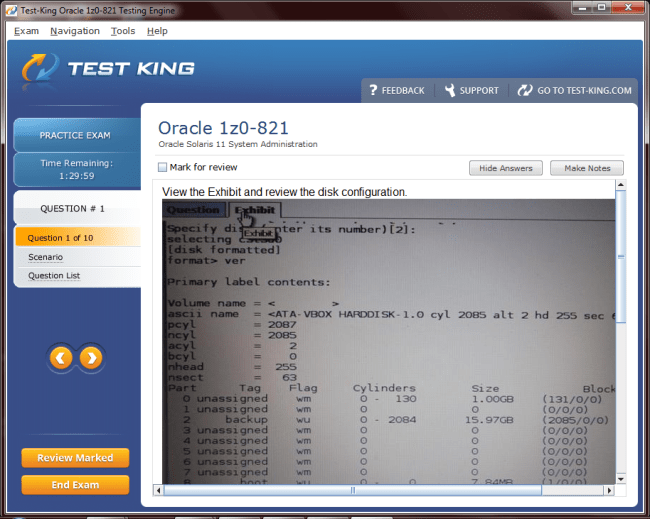650x519 pixels.
Task: Click the horizontal scrollbar left arrow
Action: [x=158, y=490]
